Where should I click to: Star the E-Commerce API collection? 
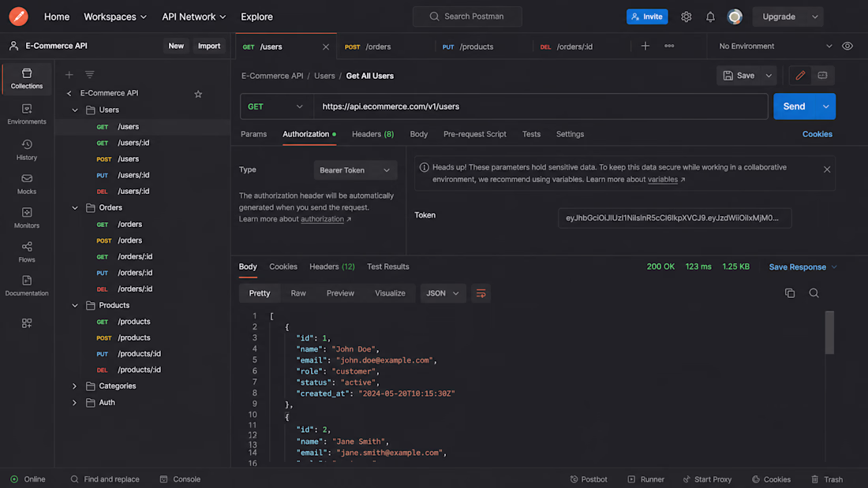(198, 94)
